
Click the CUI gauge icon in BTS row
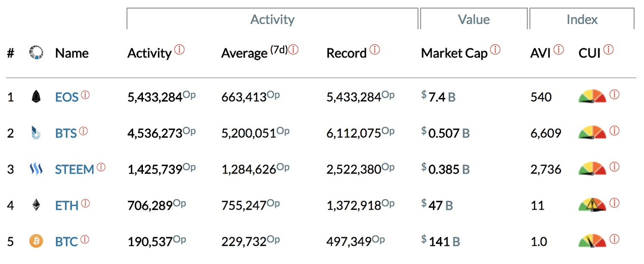point(592,132)
